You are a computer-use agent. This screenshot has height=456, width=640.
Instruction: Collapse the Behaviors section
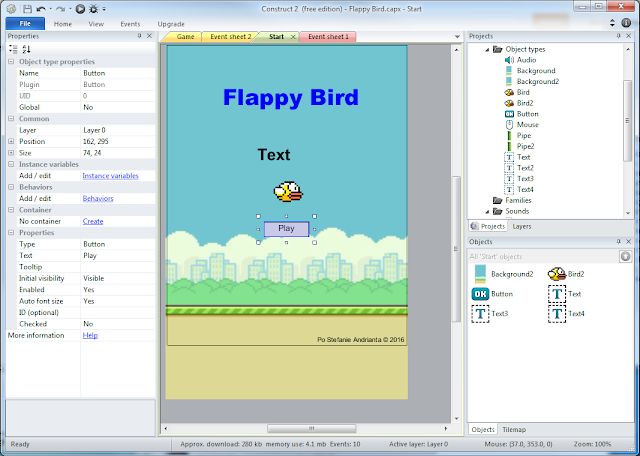(x=11, y=187)
